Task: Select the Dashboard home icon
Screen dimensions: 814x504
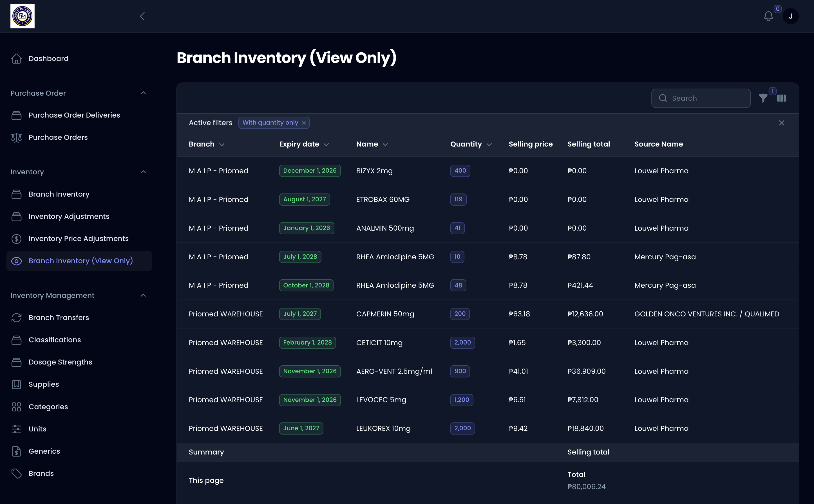Action: pos(17,59)
